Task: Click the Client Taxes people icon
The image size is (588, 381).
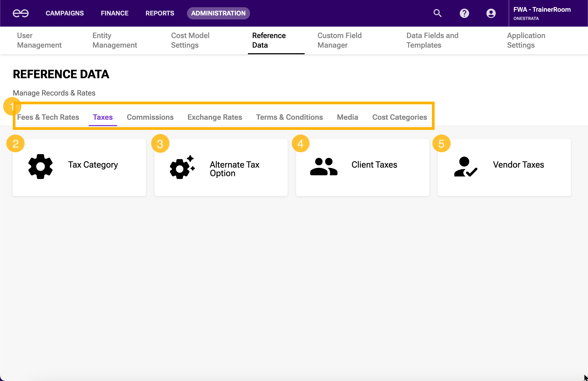Action: 324,167
